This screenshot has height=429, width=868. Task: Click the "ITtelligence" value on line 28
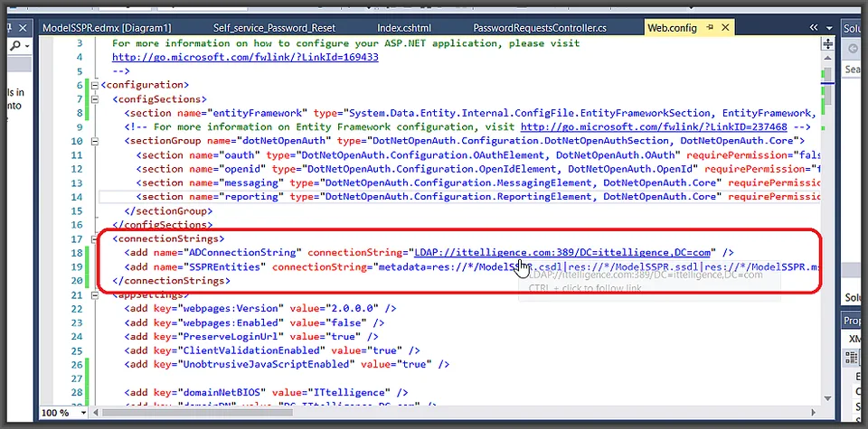(347, 392)
